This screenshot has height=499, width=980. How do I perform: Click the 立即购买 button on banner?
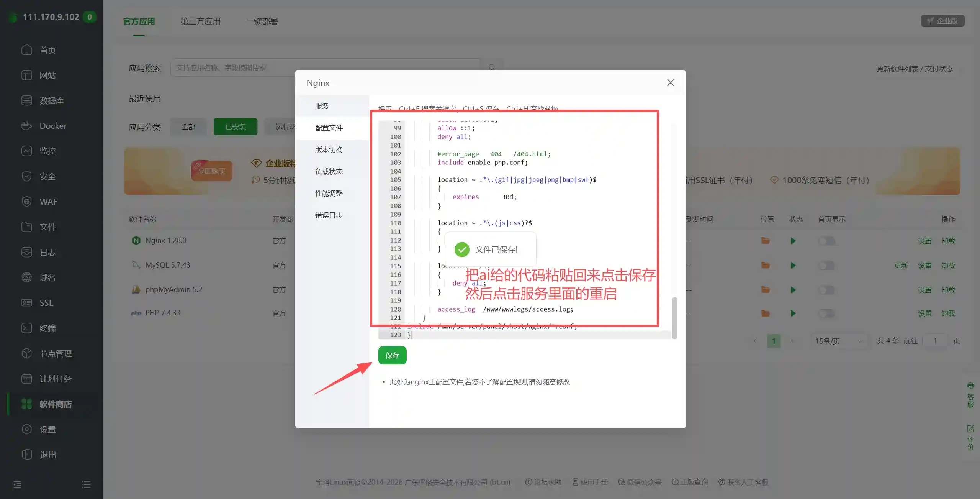point(211,171)
